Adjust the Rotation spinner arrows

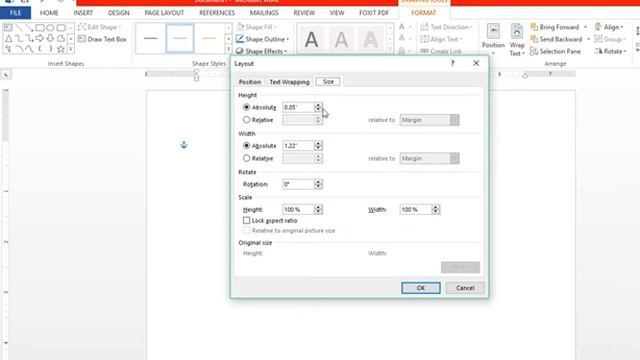(x=318, y=184)
